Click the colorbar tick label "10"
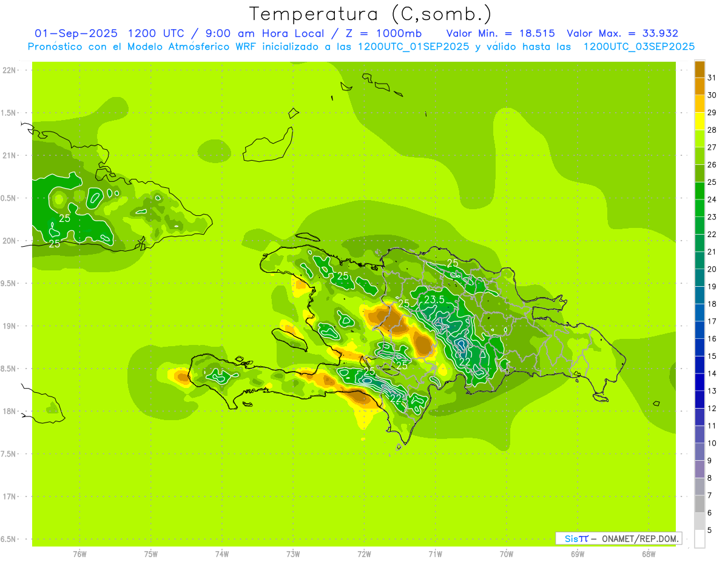This screenshot has width=728, height=562. pyautogui.click(x=712, y=443)
